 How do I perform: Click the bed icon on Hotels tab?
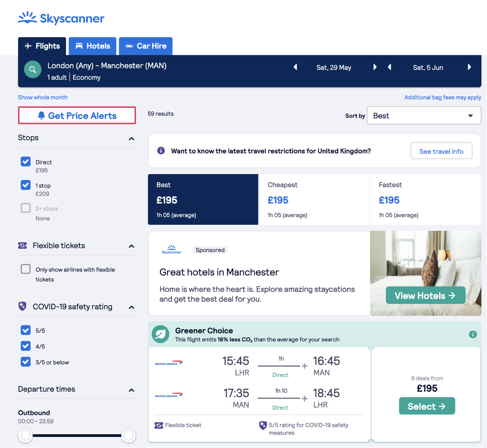coord(79,46)
